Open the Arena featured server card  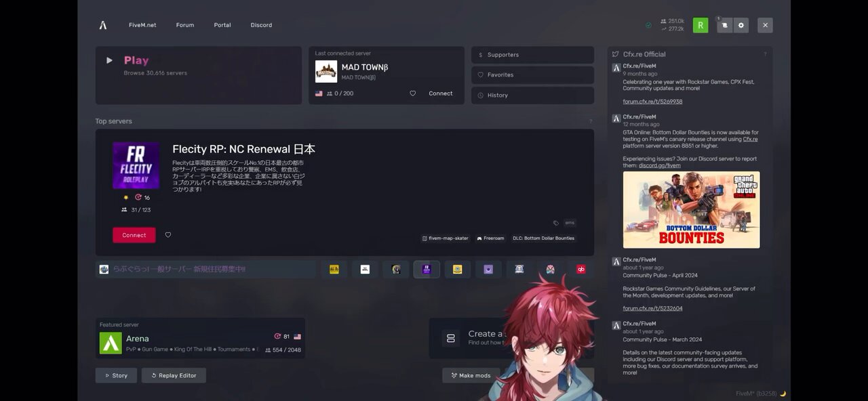point(200,338)
